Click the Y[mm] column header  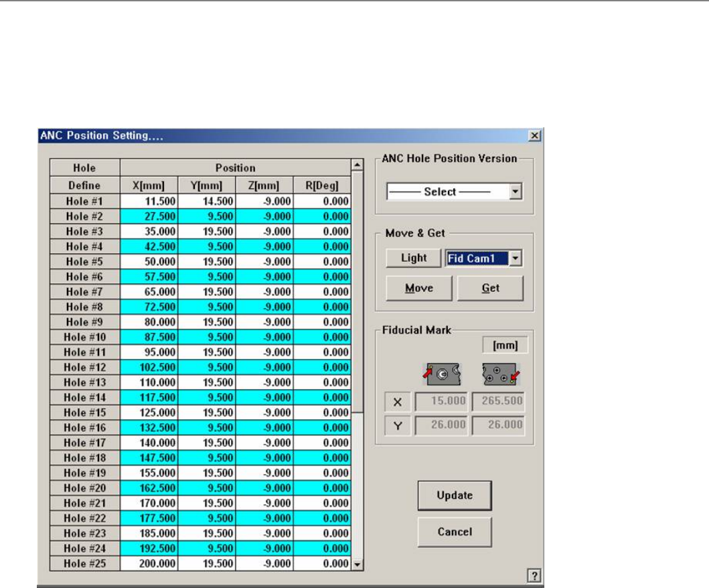(207, 186)
